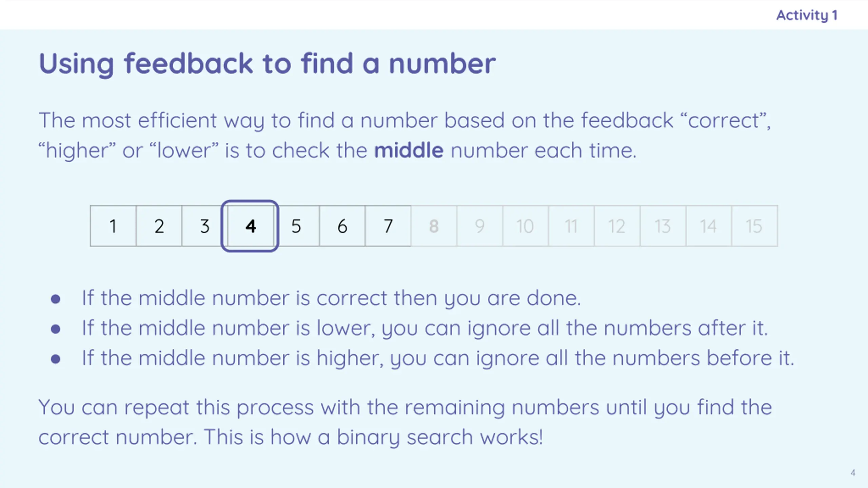Screen dimensions: 868x488
Task: Click the slide title 'Using feedback to find a number'
Action: pos(267,64)
